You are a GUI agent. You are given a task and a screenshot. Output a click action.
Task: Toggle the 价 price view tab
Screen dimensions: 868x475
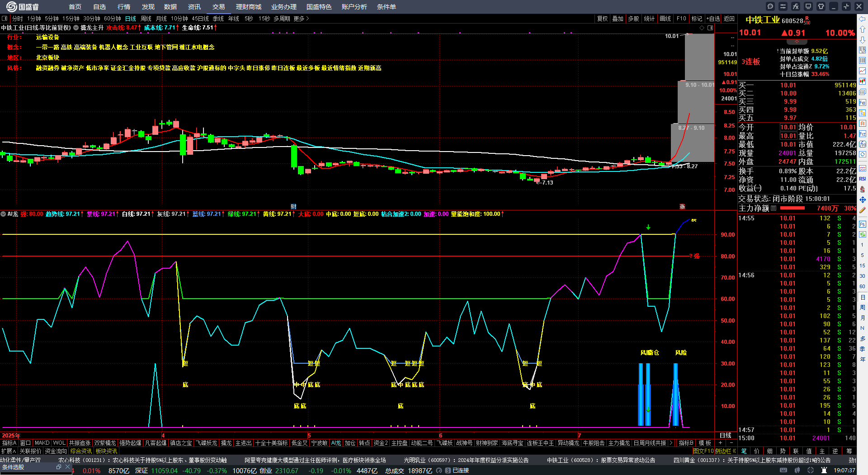(757, 451)
